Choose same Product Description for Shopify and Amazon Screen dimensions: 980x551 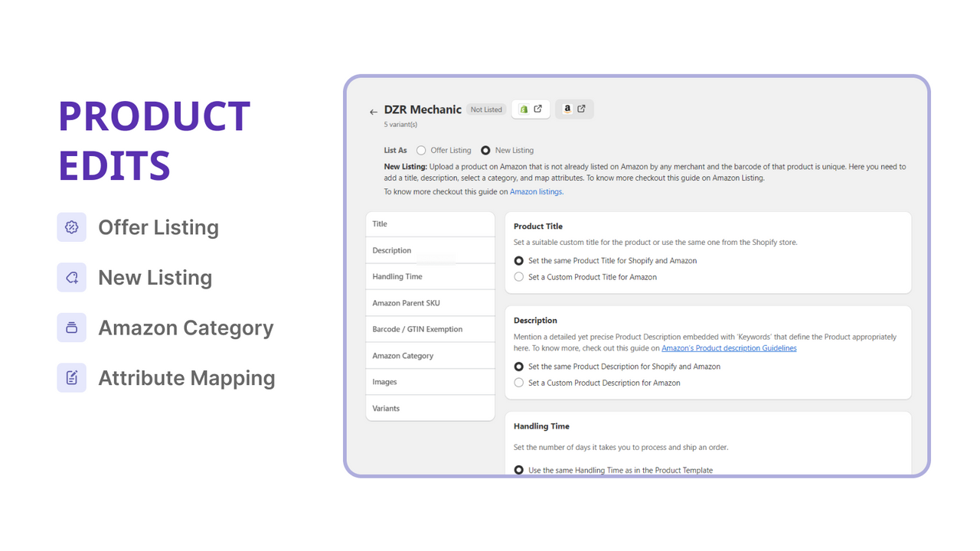click(x=519, y=367)
